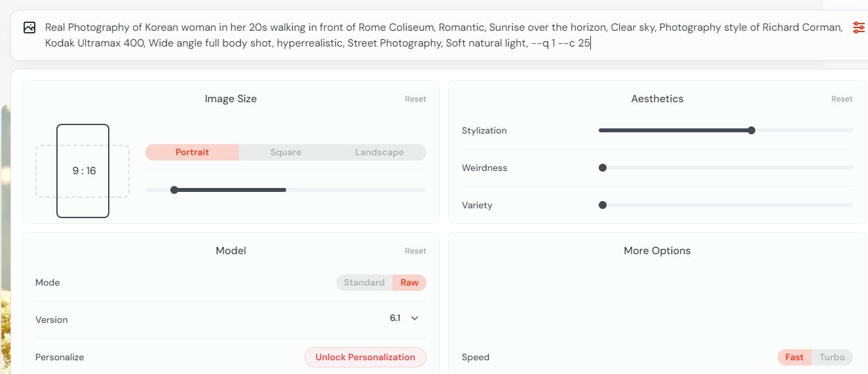Switch Mode to Standard

(364, 283)
